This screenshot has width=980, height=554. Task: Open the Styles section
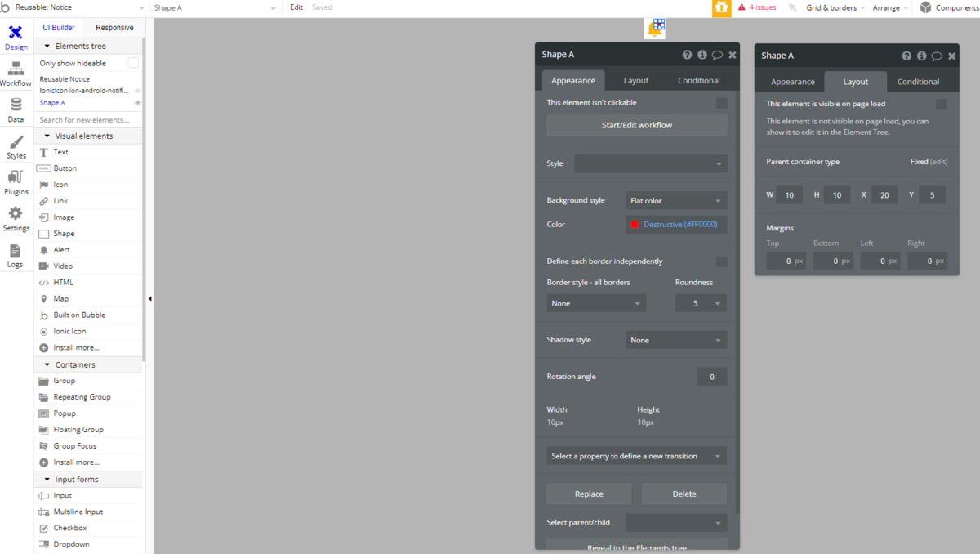[x=16, y=146]
